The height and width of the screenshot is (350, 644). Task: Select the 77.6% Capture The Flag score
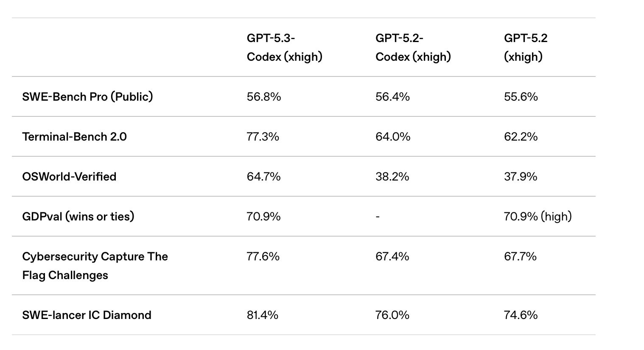click(263, 257)
